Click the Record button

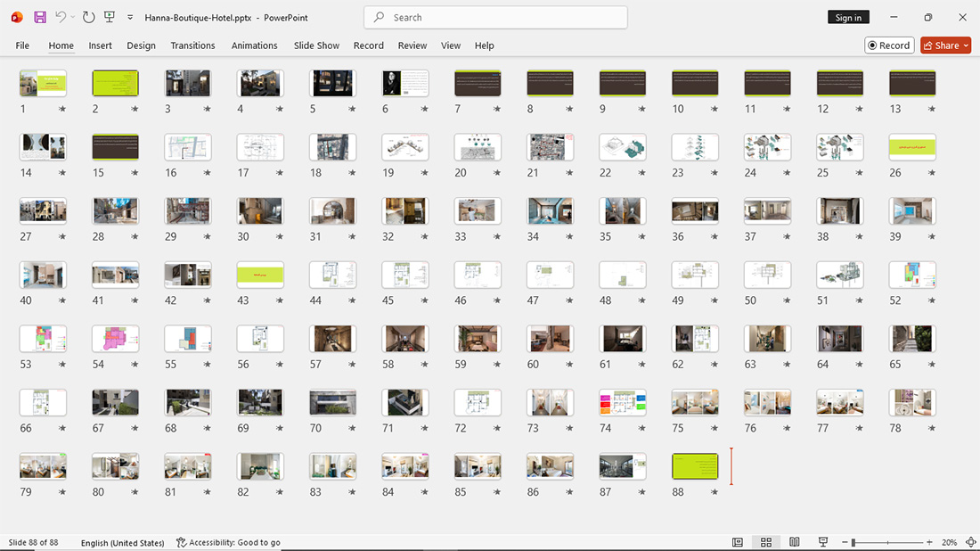click(x=889, y=45)
